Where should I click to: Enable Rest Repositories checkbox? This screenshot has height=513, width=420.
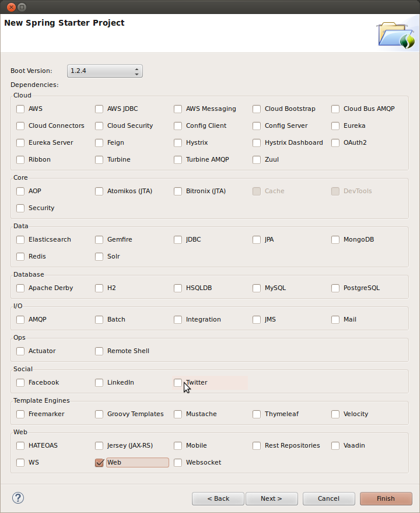[x=257, y=446]
